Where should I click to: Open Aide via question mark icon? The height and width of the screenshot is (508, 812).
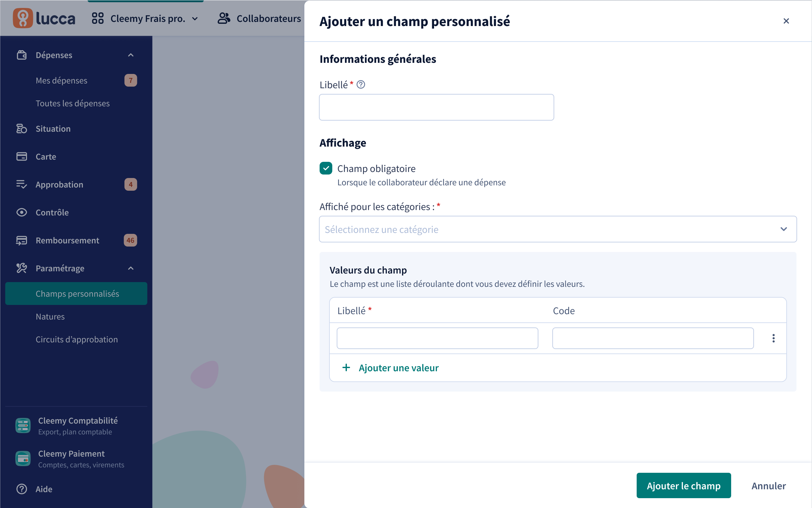(22, 489)
